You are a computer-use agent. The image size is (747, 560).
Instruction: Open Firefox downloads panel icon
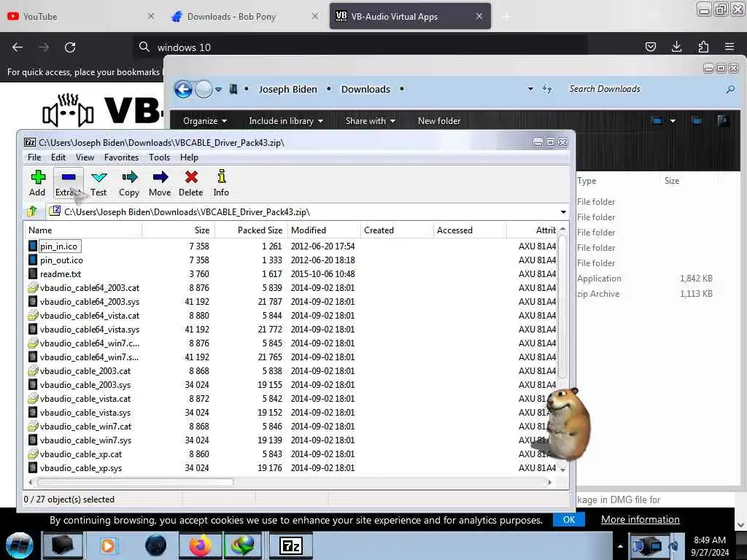coord(676,47)
